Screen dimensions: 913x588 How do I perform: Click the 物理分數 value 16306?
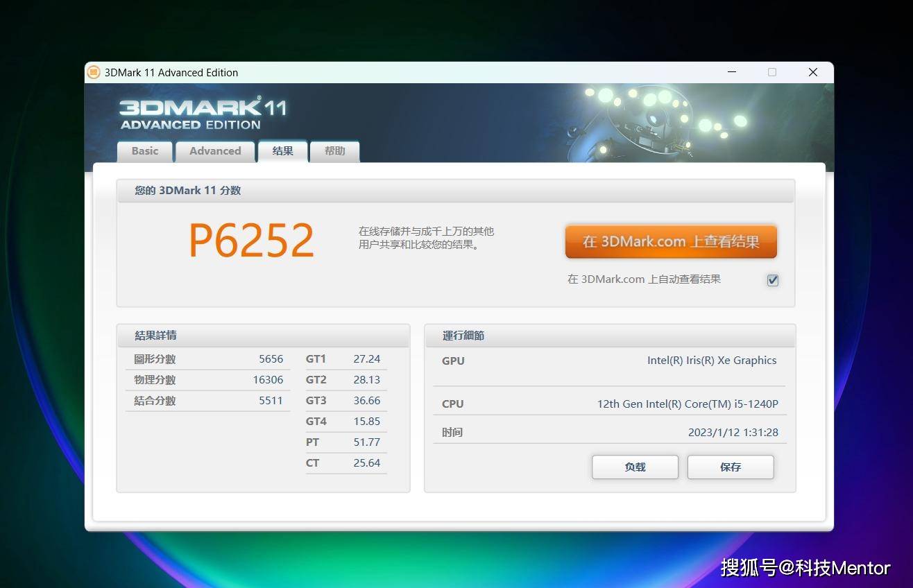[268, 380]
